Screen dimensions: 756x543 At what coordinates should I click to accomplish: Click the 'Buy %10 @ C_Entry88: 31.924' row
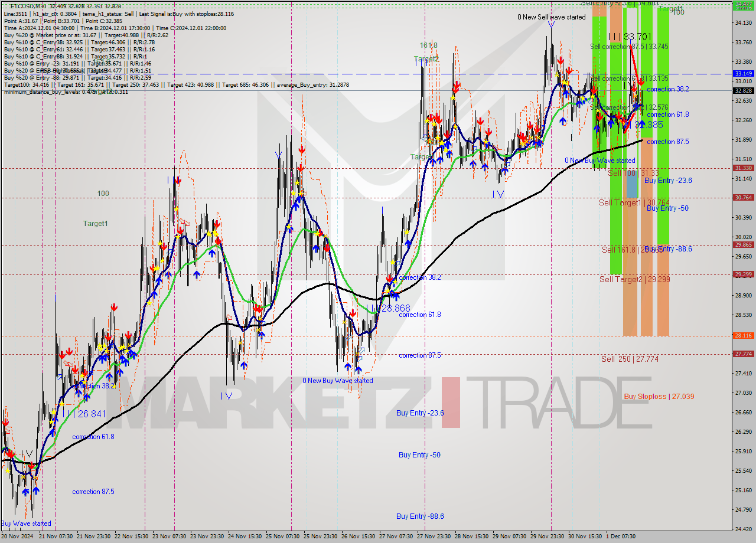pos(76,56)
